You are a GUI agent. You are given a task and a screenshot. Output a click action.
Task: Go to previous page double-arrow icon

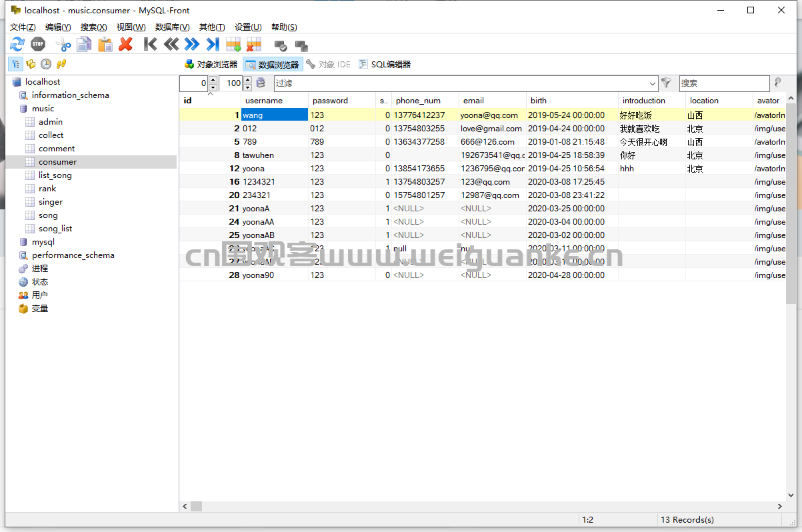(171, 45)
